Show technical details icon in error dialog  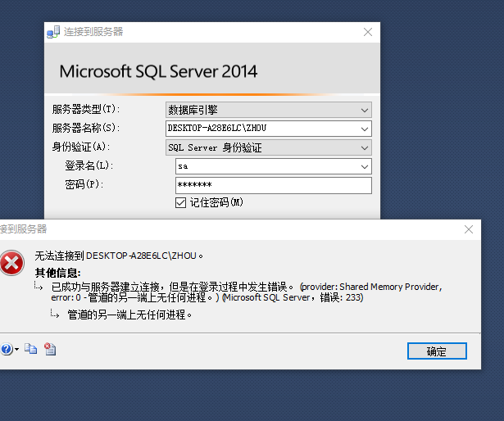pyautogui.click(x=50, y=349)
